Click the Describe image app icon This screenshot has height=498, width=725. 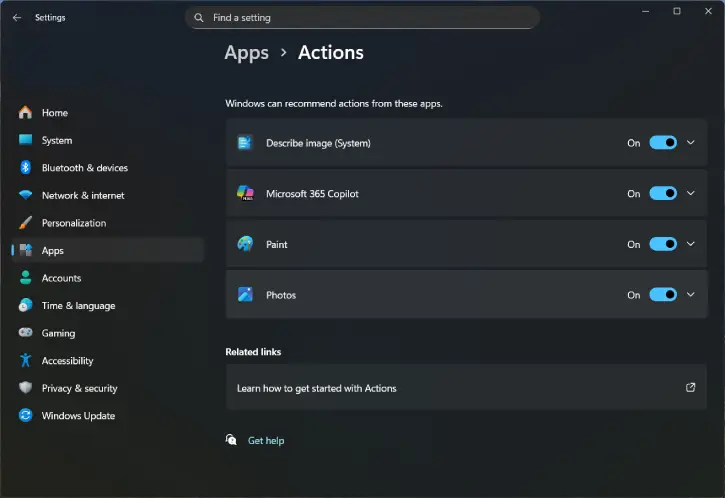pyautogui.click(x=245, y=143)
